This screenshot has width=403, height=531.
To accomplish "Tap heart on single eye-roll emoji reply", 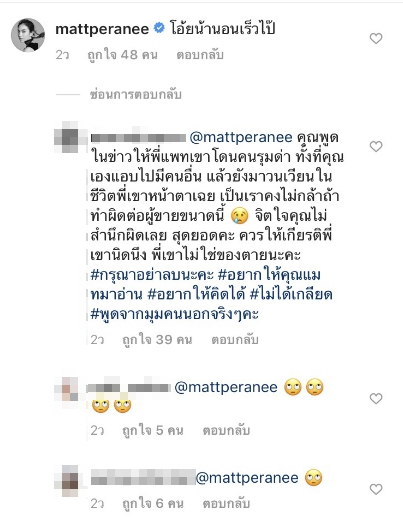I will click(376, 489).
